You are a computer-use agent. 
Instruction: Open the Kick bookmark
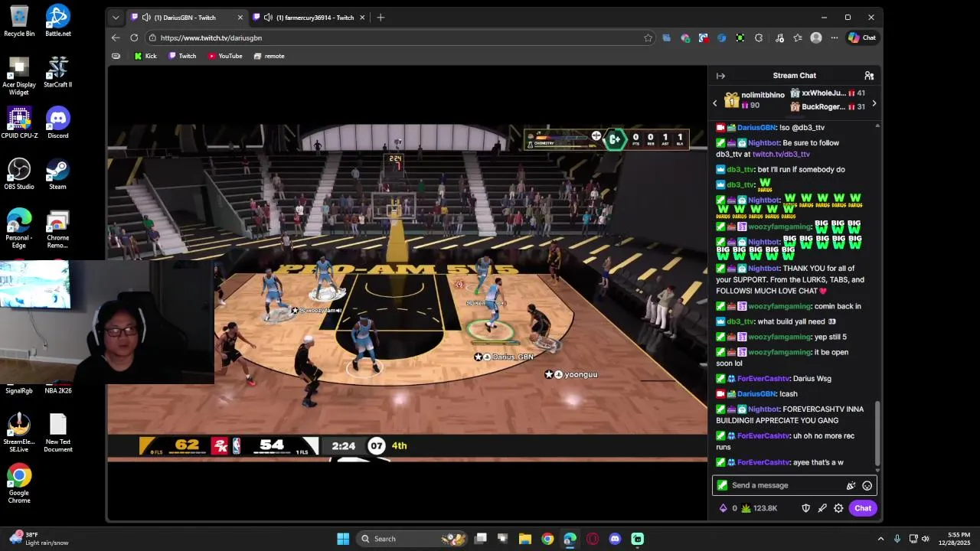(145, 56)
